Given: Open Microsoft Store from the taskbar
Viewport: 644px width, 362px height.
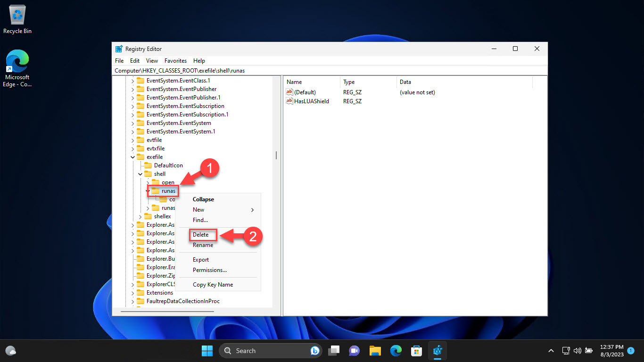Looking at the screenshot, I should click(415, 351).
